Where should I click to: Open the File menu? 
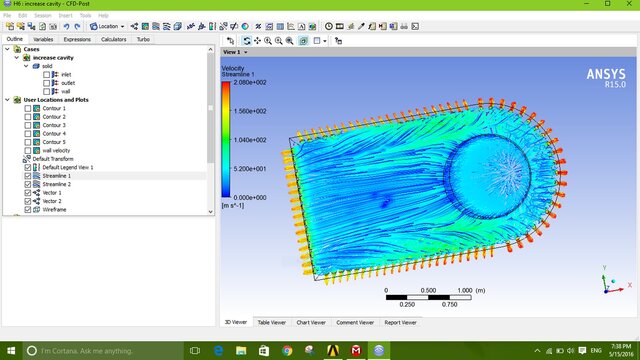[x=7, y=16]
